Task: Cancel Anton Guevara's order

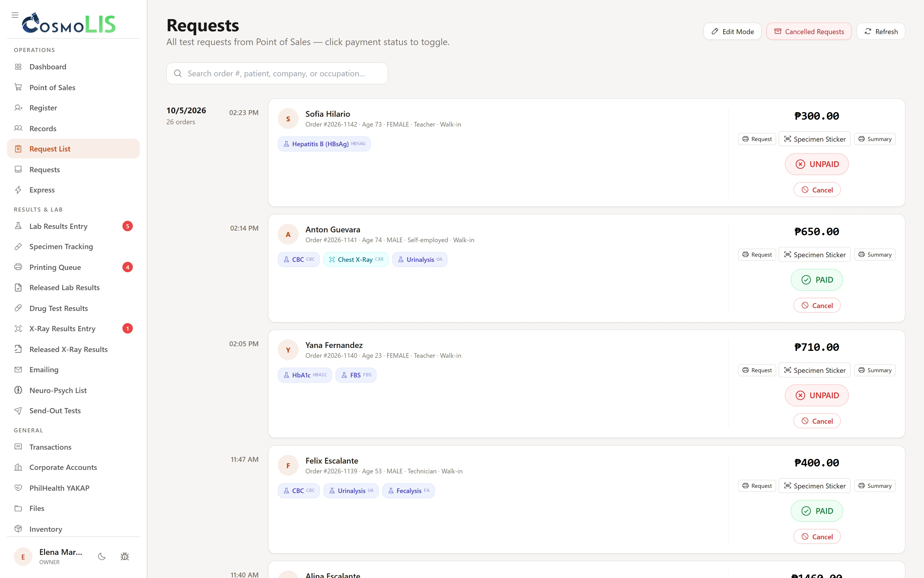Action: pyautogui.click(x=817, y=305)
